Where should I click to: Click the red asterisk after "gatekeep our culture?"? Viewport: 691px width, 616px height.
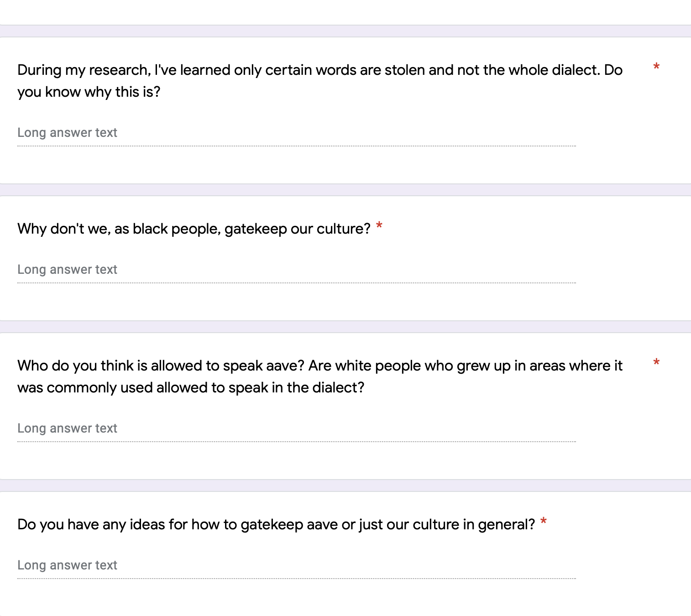(x=379, y=226)
